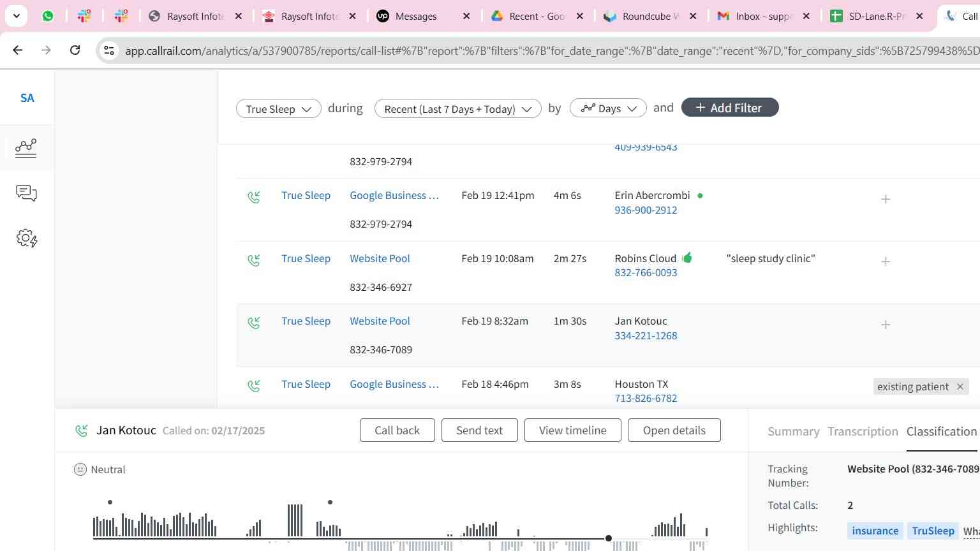Remove the existing patient tag
This screenshot has height=551, width=980.
[960, 386]
